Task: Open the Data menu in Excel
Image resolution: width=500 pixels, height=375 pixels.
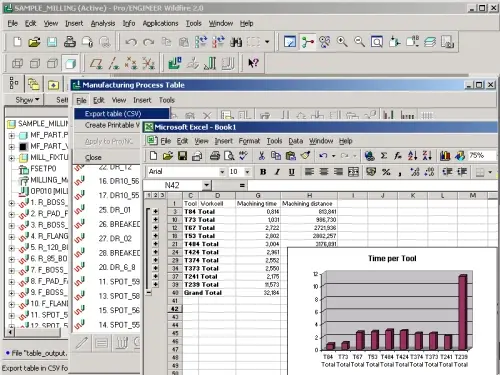Action: coord(296,141)
